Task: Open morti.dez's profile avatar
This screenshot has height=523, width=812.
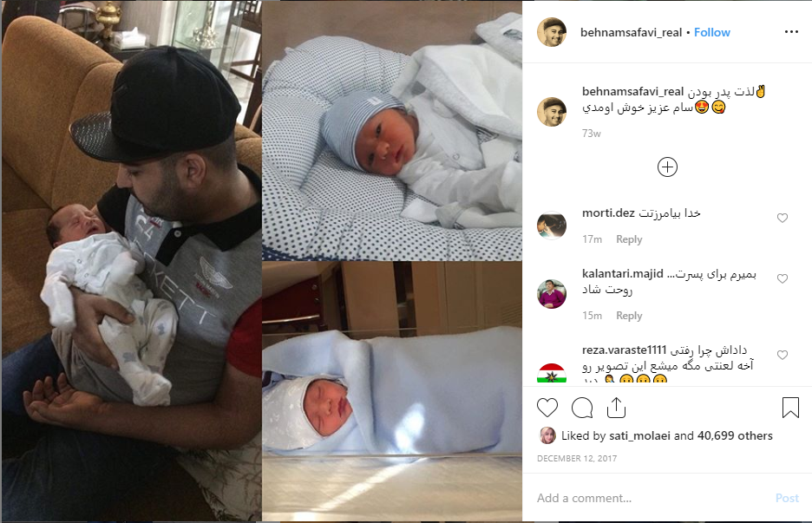Action: (x=552, y=226)
